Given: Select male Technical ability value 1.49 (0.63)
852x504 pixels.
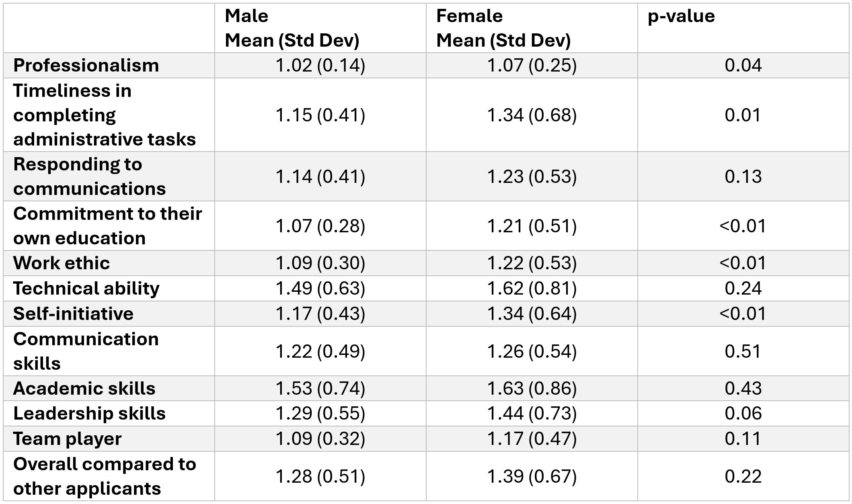Looking at the screenshot, I should pyautogui.click(x=320, y=289).
